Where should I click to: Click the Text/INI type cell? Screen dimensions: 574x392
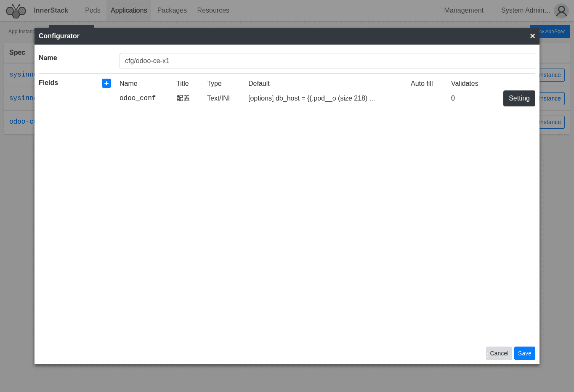click(218, 98)
